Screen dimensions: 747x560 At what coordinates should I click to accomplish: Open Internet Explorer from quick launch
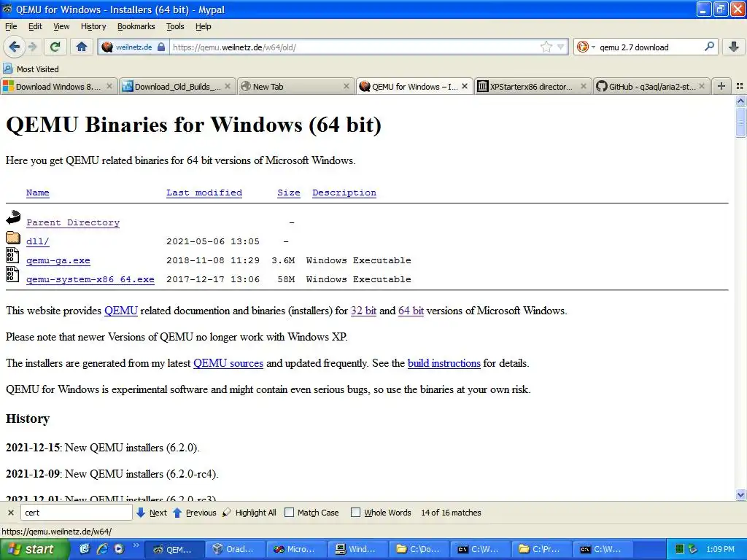101,549
